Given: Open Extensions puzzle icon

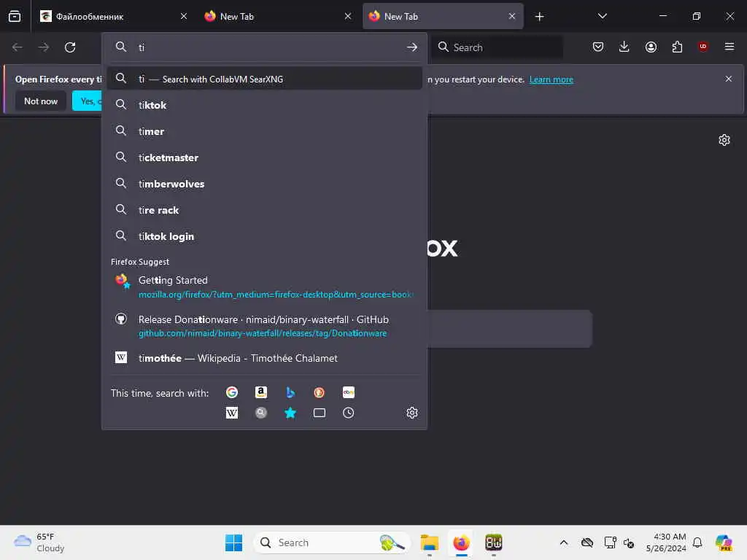Looking at the screenshot, I should coord(677,47).
